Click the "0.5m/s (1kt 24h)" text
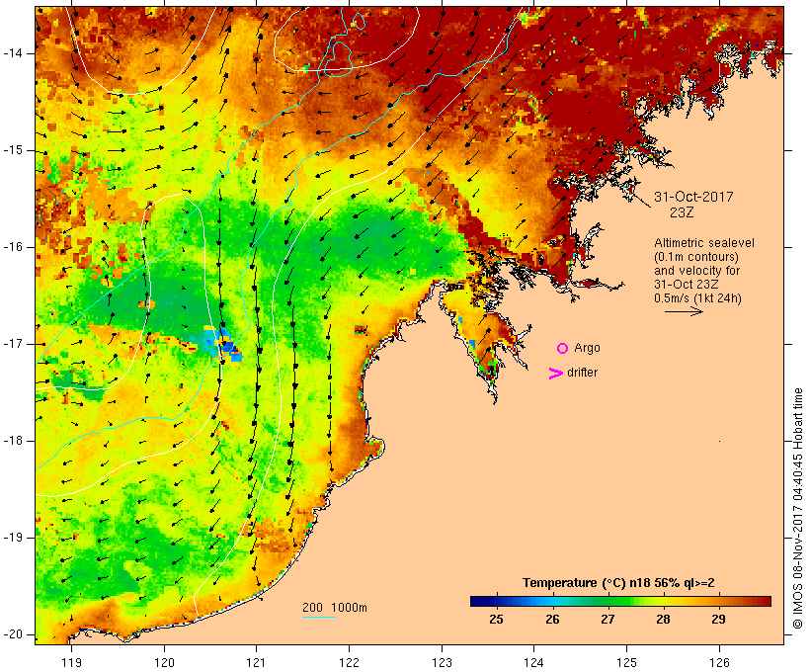Viewport: 810px width, 672px height. [x=697, y=298]
